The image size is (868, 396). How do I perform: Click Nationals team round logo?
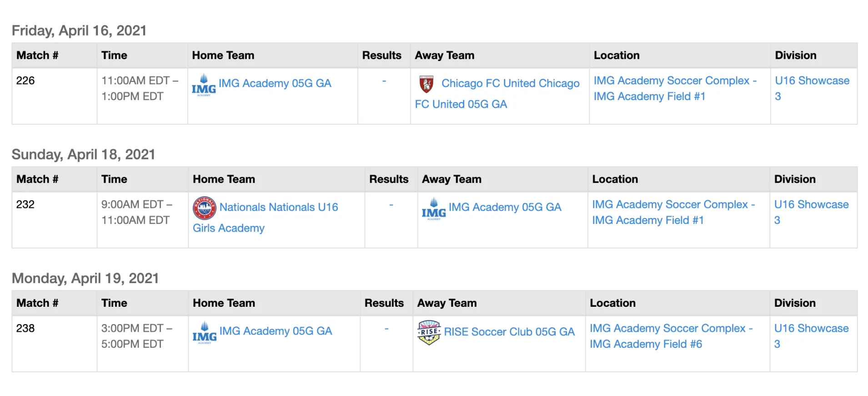pos(204,208)
